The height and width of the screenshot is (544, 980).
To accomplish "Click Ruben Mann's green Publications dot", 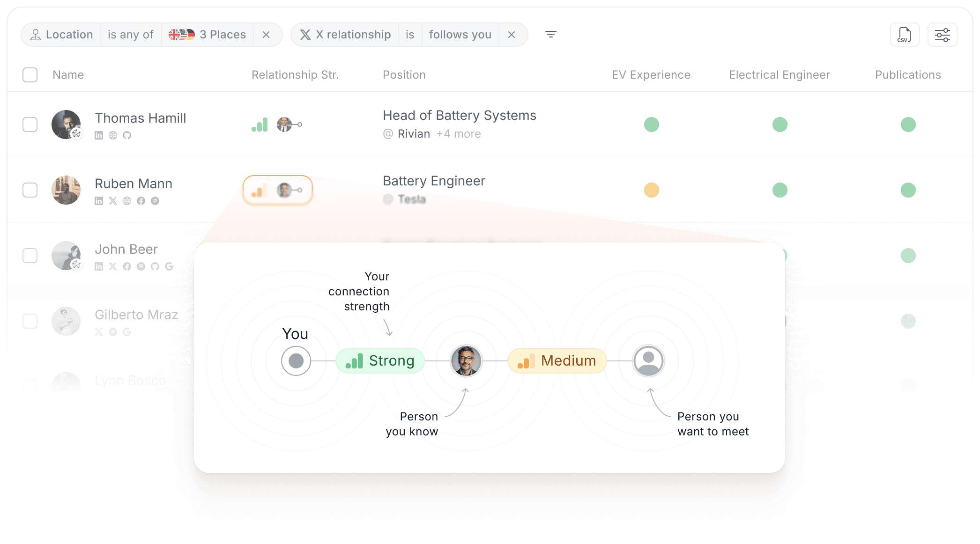I will (908, 190).
